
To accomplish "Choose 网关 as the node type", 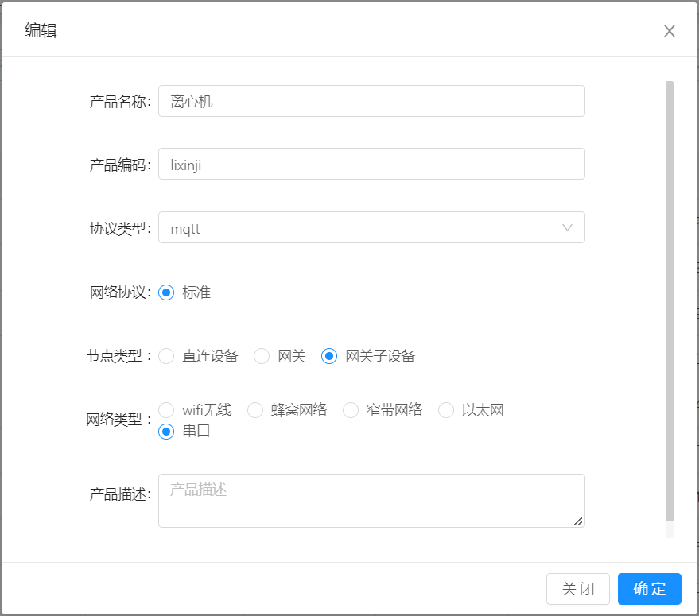I will click(x=262, y=356).
